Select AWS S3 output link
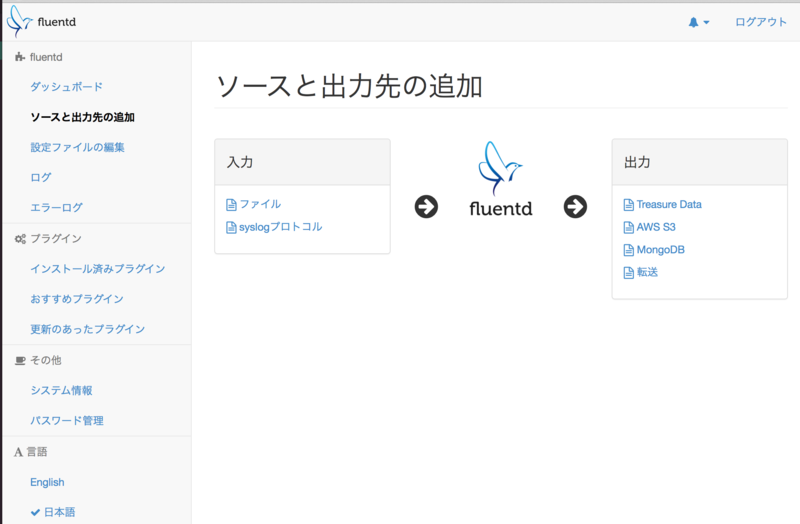800x524 pixels. [656, 227]
